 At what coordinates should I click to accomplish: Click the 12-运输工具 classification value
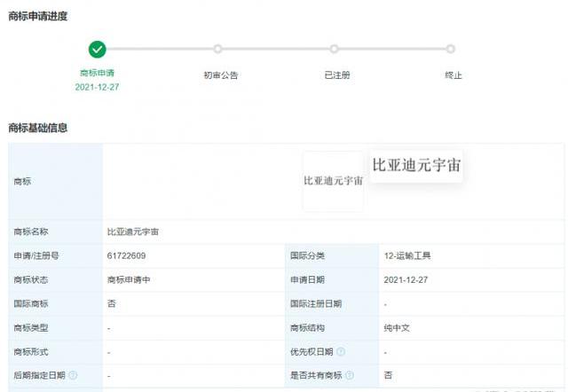[x=407, y=256]
